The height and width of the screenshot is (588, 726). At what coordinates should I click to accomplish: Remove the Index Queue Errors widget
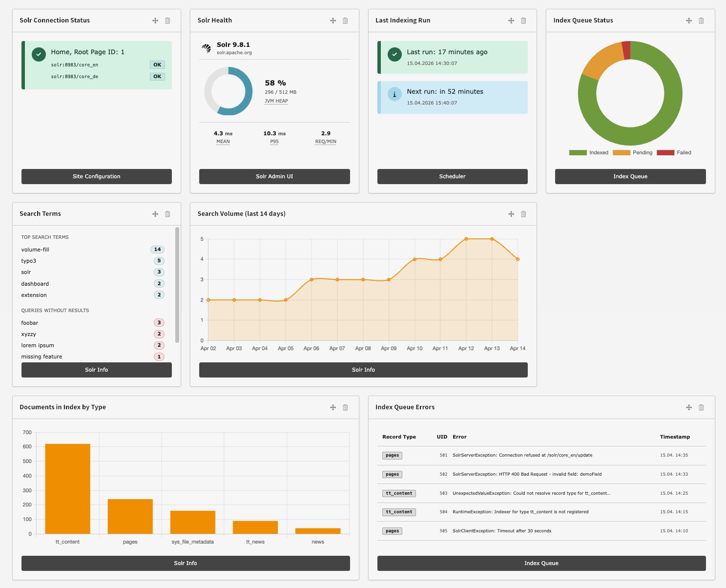(701, 407)
